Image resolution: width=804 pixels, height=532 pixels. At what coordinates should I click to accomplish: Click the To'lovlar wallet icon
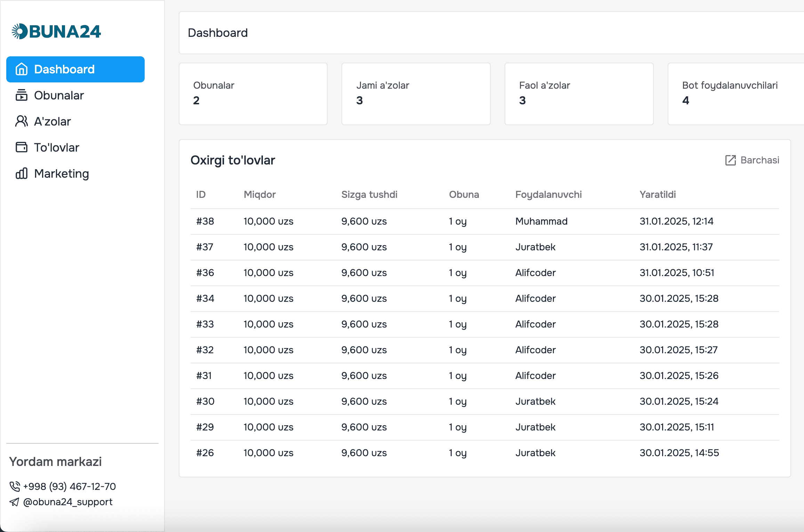click(22, 147)
